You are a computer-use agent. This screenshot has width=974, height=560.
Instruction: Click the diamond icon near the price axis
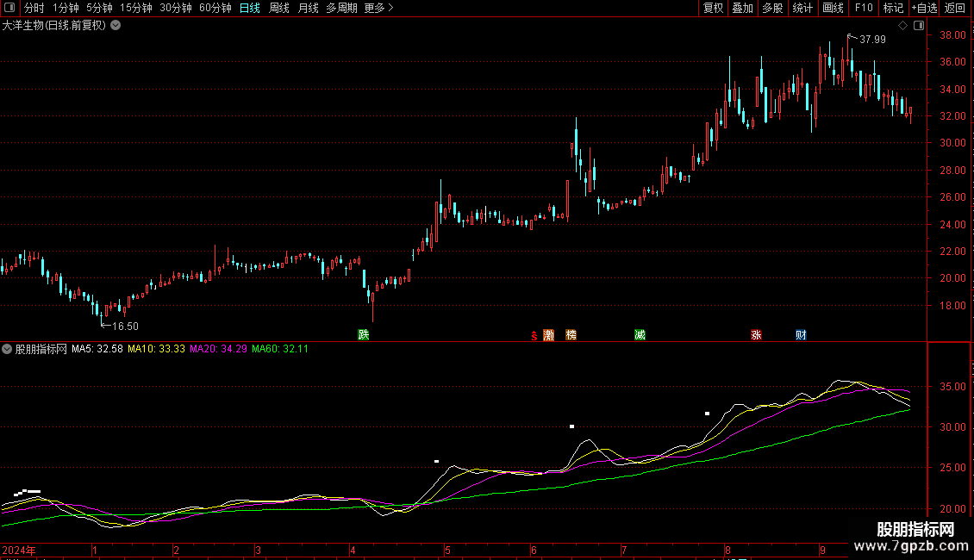click(902, 26)
